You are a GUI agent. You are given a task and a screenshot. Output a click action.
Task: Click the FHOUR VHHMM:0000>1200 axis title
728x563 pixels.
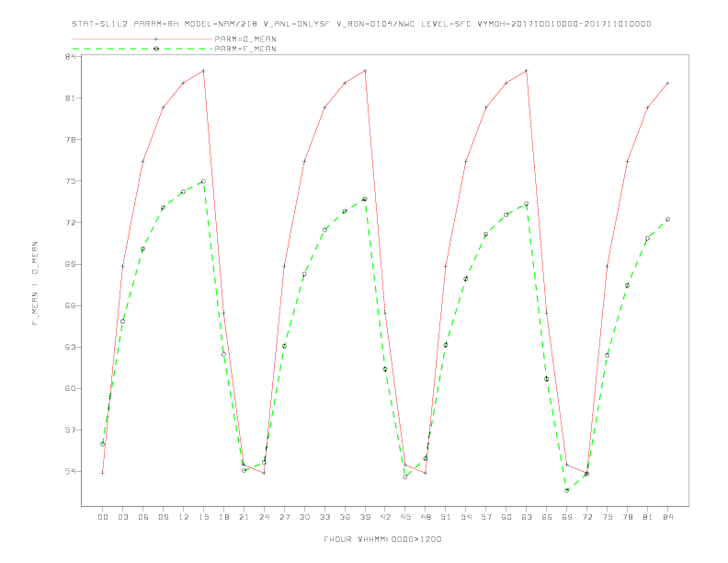pos(382,539)
